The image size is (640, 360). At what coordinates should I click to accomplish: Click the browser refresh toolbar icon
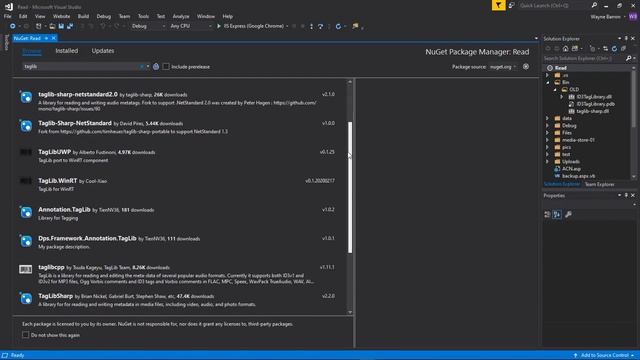click(338, 26)
